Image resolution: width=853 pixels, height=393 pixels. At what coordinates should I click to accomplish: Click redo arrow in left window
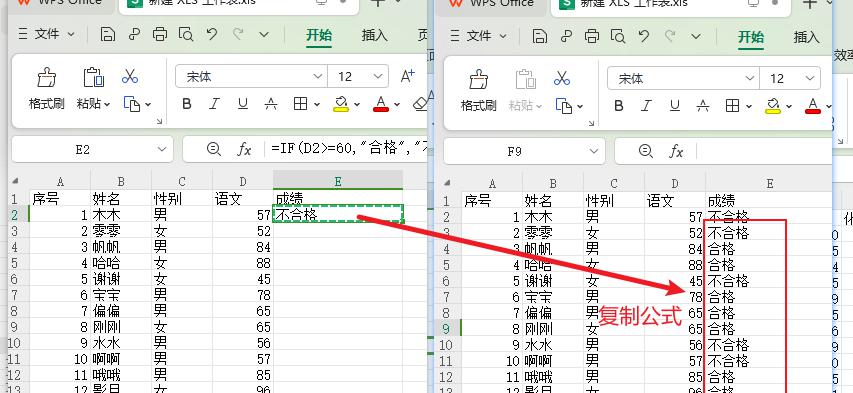(238, 34)
